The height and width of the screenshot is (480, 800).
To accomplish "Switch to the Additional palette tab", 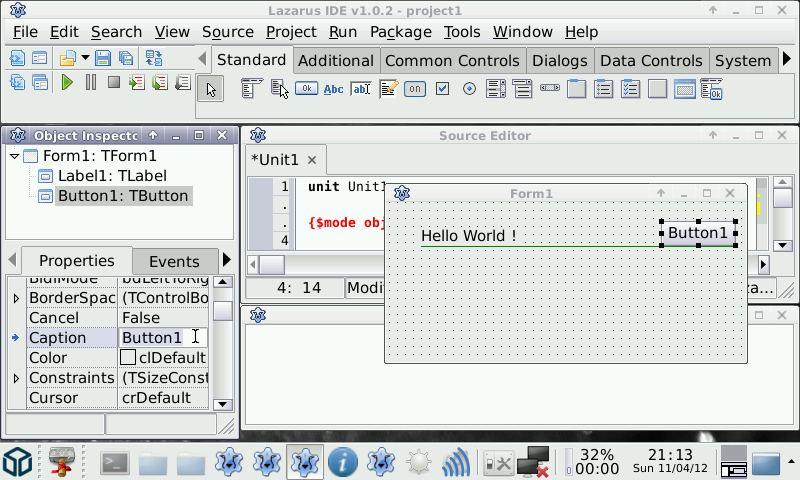I will (x=336, y=61).
